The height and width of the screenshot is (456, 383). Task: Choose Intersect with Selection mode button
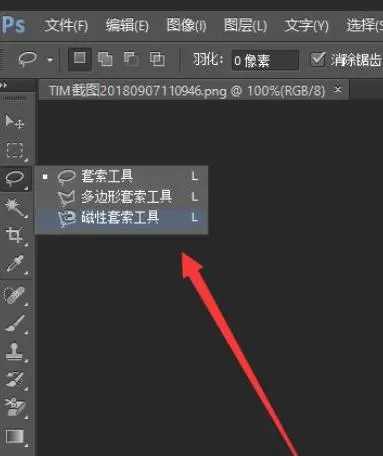pyautogui.click(x=157, y=59)
